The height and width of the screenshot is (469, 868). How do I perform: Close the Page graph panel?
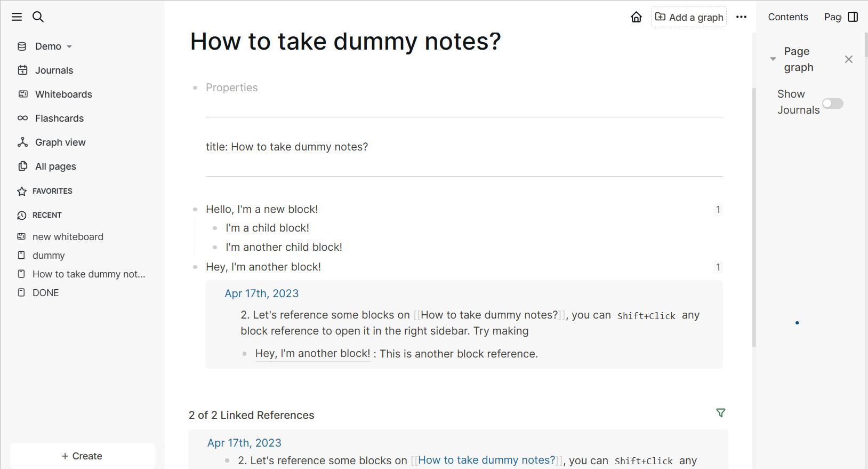[x=849, y=59]
